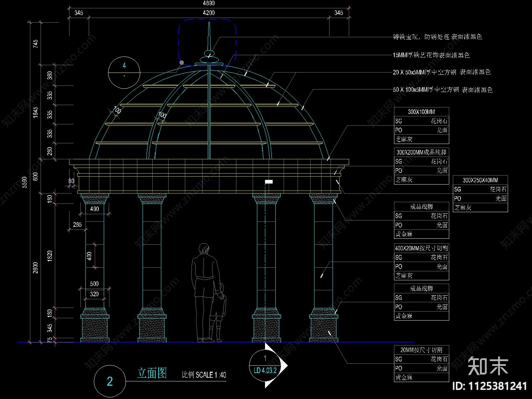Click the 知末 logo

pyautogui.click(x=488, y=366)
